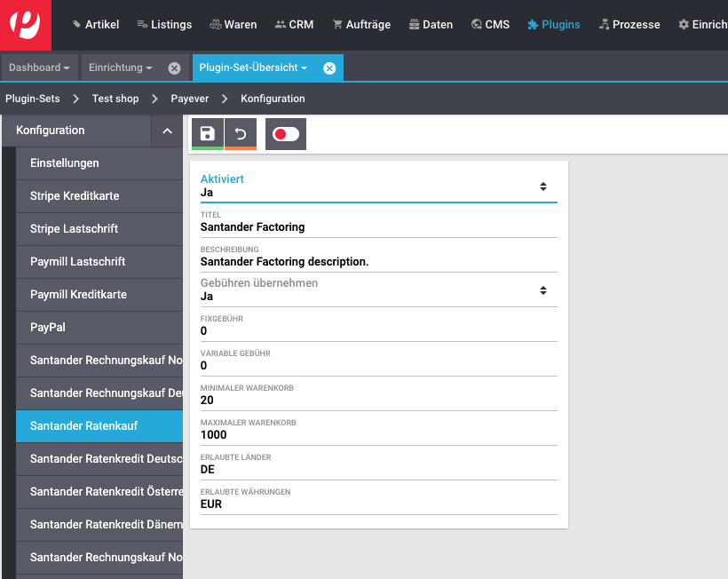Image resolution: width=728 pixels, height=579 pixels.
Task: Open Stripe Lastschrift configuration
Action: [99, 229]
